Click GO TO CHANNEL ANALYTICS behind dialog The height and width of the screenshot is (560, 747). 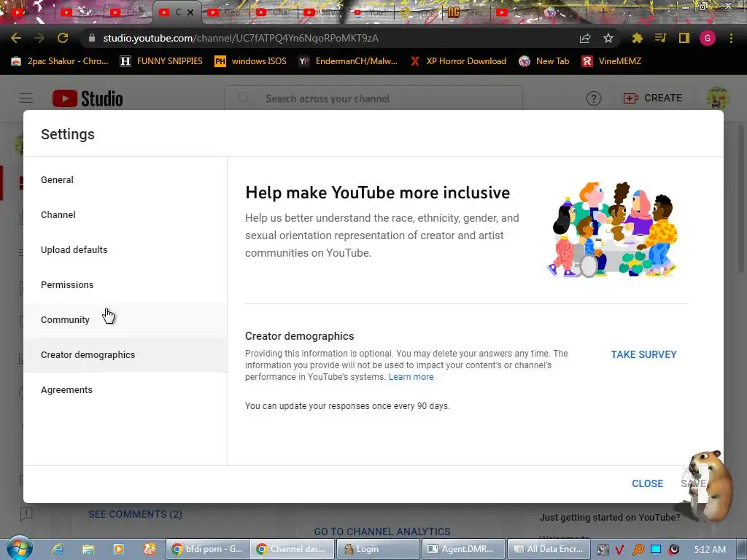point(382,532)
